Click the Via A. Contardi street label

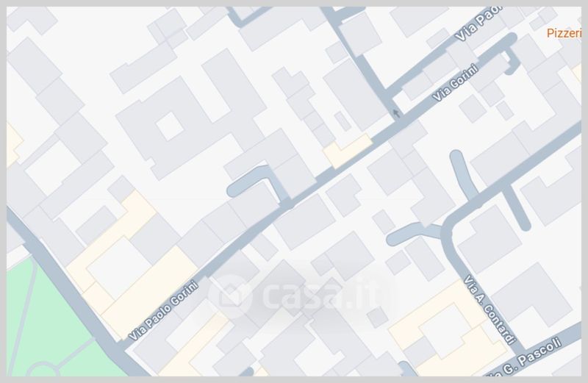490,309
